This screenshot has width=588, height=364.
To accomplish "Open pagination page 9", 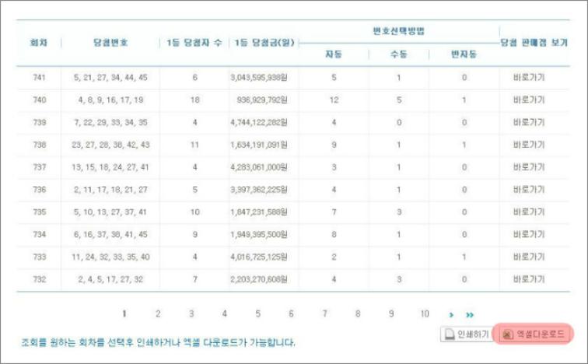I will pyautogui.click(x=391, y=313).
